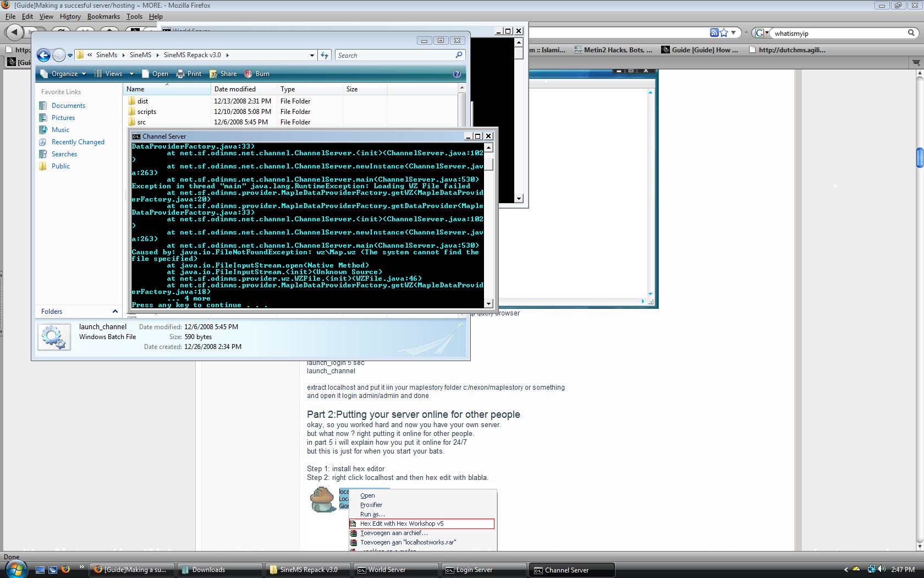The width and height of the screenshot is (924, 578).
Task: Sort by Type column header
Action: (x=310, y=89)
